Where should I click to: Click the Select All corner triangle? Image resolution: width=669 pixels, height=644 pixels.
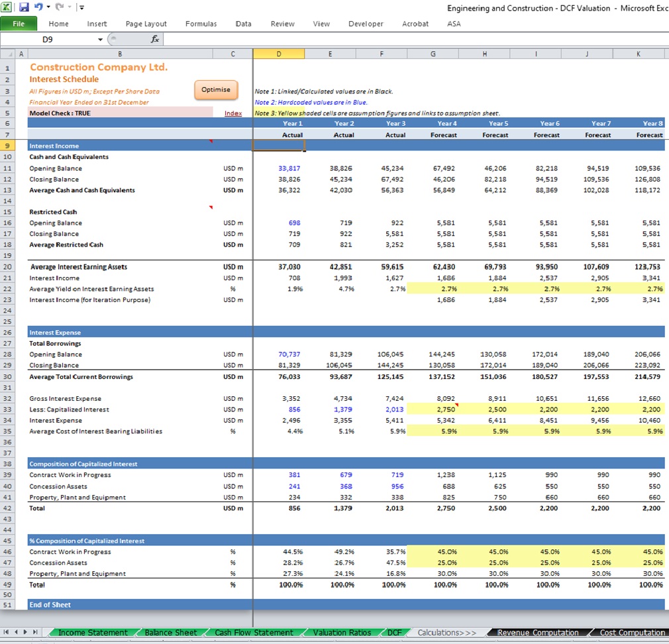[7, 54]
